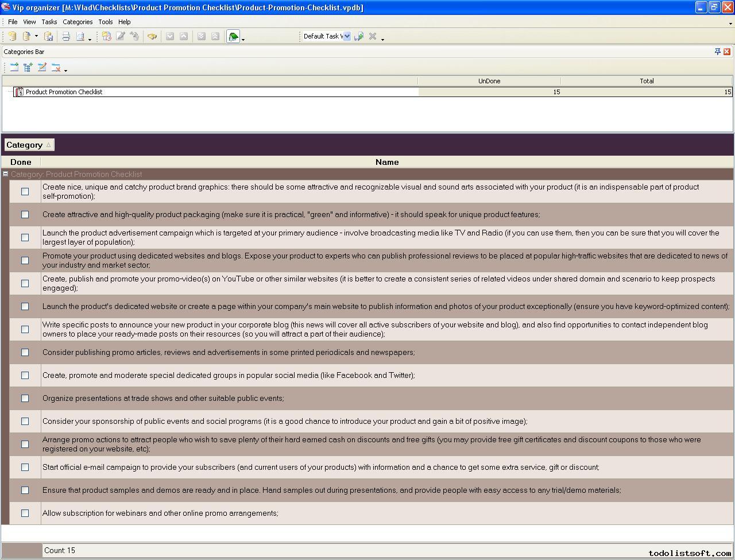Click the binoculars Find icon
735x560 pixels.
(152, 37)
